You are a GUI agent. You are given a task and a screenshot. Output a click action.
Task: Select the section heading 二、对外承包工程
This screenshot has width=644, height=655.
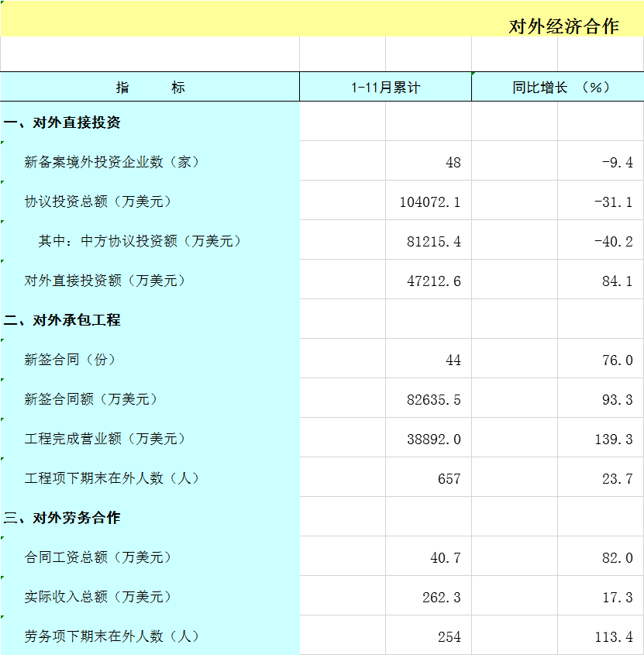coord(62,320)
